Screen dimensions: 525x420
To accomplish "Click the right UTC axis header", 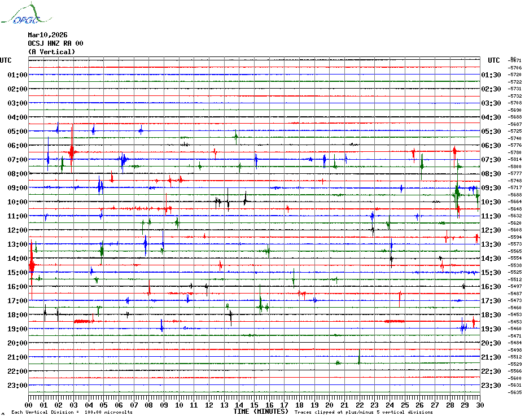I will tap(494, 60).
